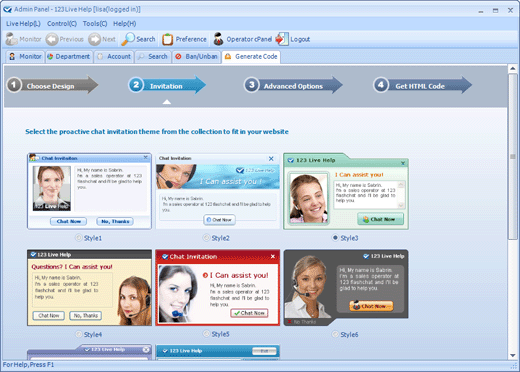The height and width of the screenshot is (372, 520).
Task: Select the Style6 radio button
Action: tap(335, 334)
